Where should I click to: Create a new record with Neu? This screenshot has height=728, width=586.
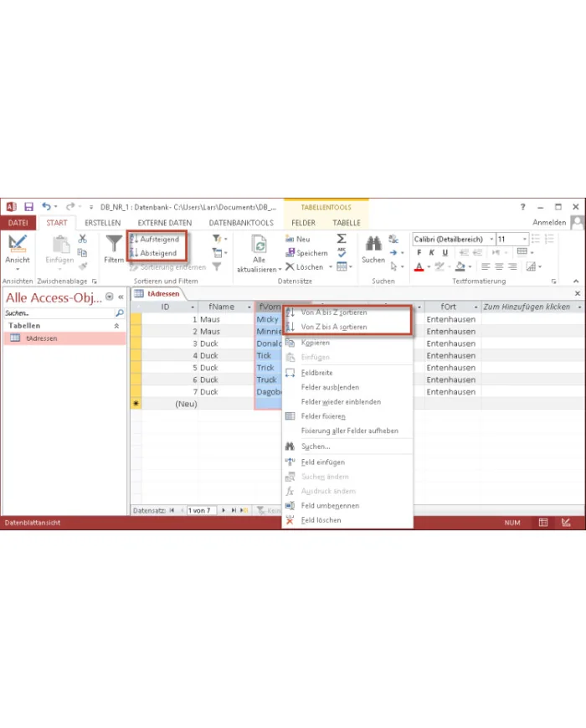pyautogui.click(x=297, y=239)
